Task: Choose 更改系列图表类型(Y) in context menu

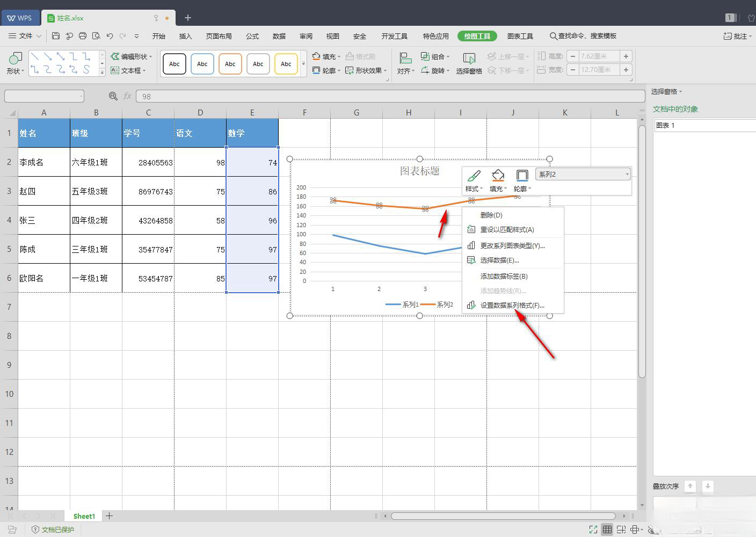Action: [x=513, y=245]
